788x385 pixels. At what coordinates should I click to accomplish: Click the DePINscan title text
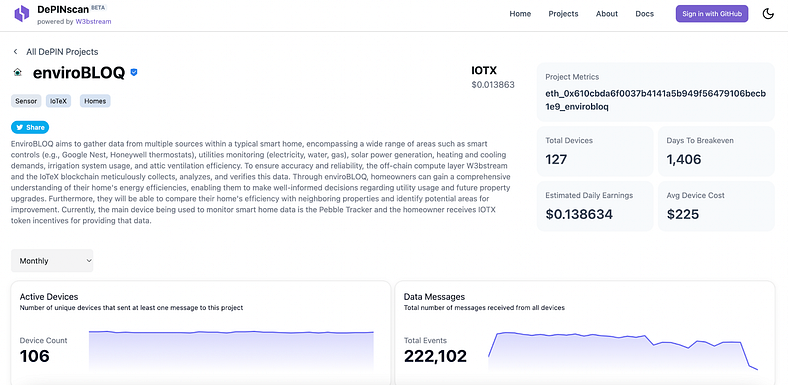tap(62, 10)
